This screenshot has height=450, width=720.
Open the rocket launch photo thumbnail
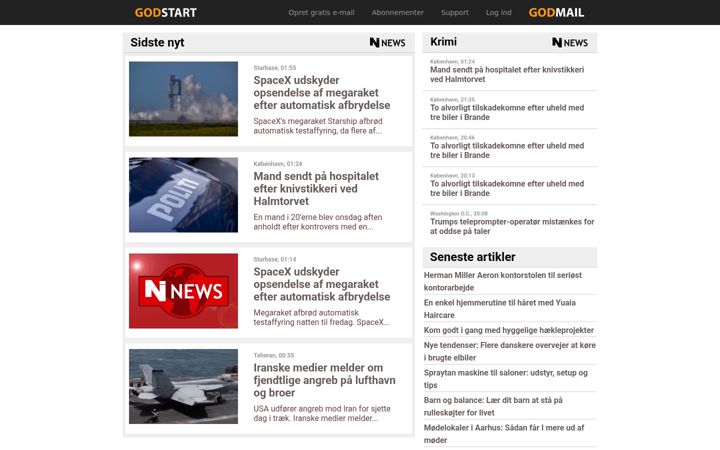tap(183, 99)
